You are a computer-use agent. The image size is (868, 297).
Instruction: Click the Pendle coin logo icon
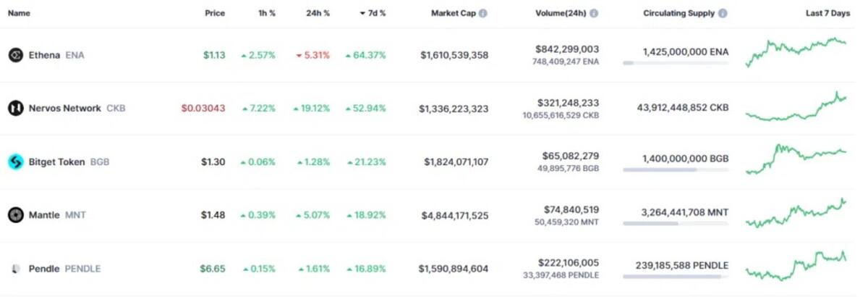(x=15, y=269)
